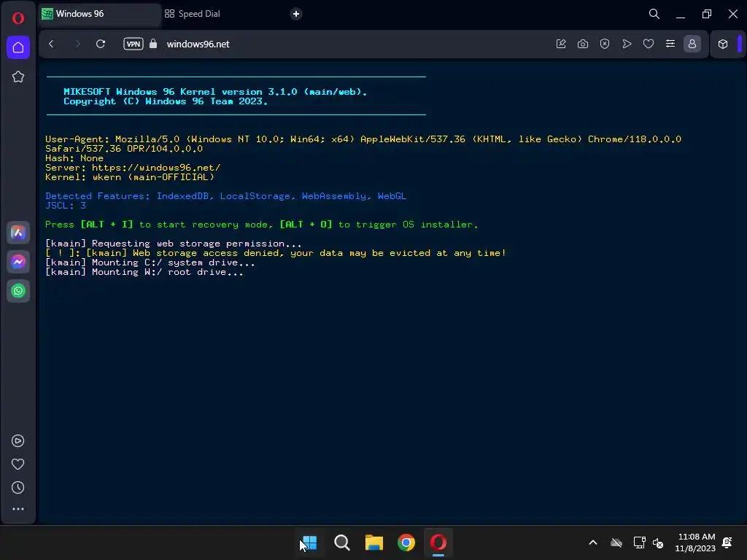This screenshot has width=747, height=560.
Task: View site security padlock info
Action: point(153,44)
